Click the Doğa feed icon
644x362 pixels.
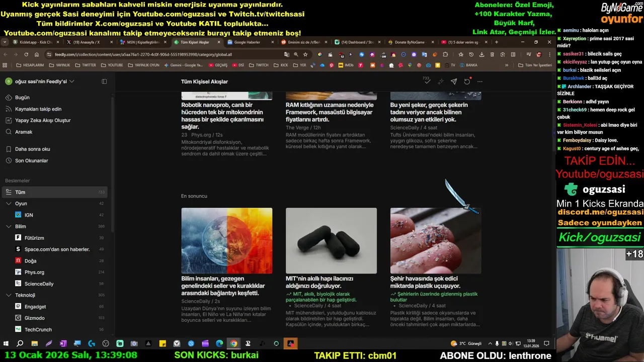point(18,260)
